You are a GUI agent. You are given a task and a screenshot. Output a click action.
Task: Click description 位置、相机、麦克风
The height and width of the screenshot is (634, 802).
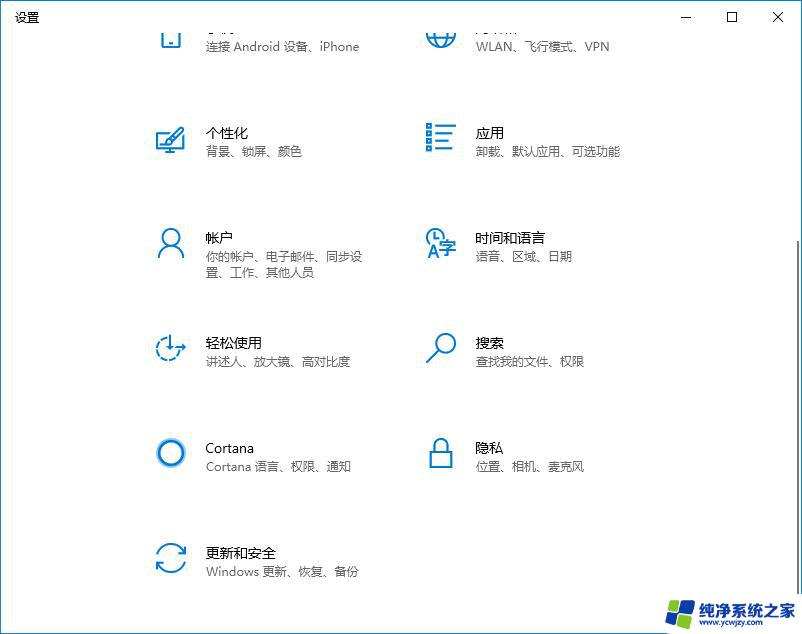(x=530, y=466)
